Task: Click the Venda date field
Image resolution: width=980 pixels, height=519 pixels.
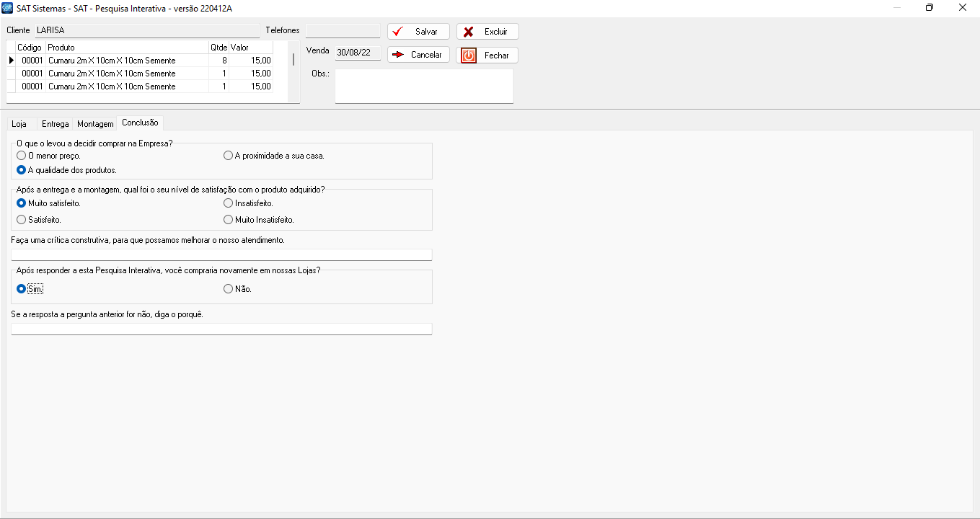Action: (357, 53)
